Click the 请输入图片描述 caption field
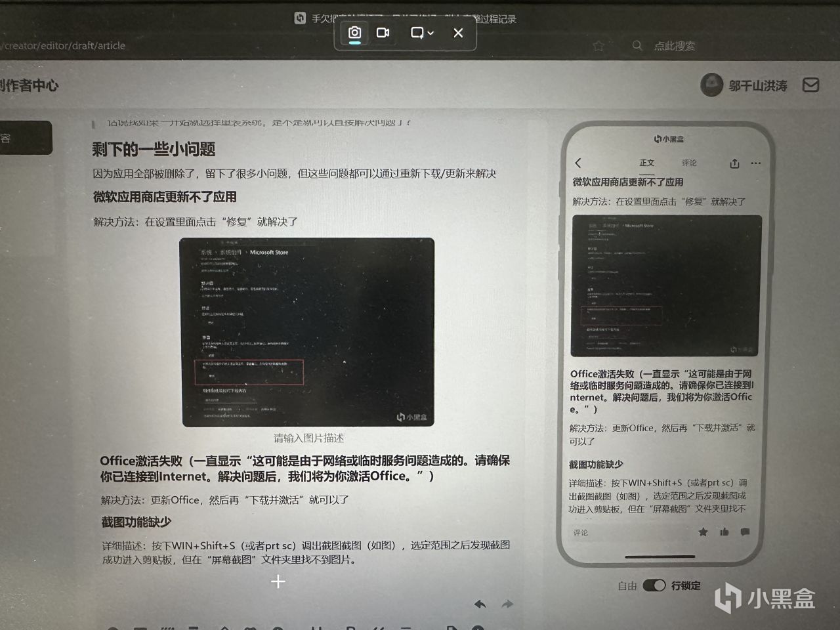The image size is (840, 630). [x=308, y=438]
